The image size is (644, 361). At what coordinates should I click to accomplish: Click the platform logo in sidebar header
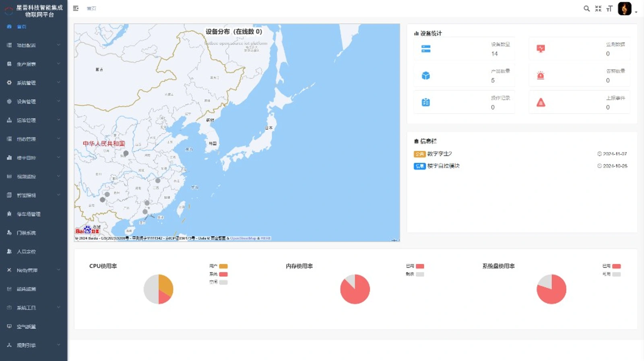click(8, 11)
